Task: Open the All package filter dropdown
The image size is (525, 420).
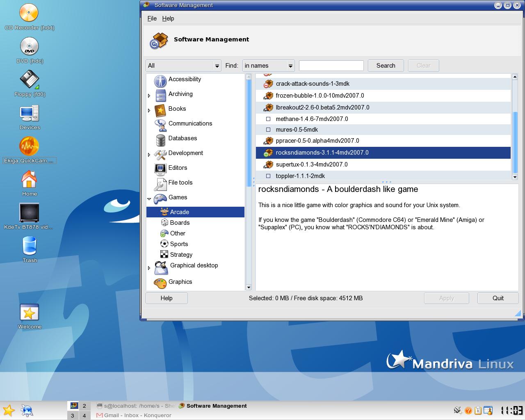Action: pyautogui.click(x=184, y=66)
